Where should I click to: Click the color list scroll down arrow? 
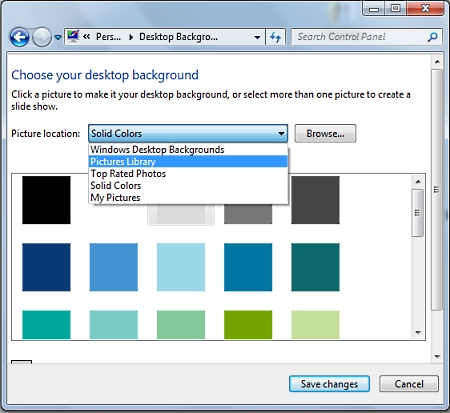point(418,333)
